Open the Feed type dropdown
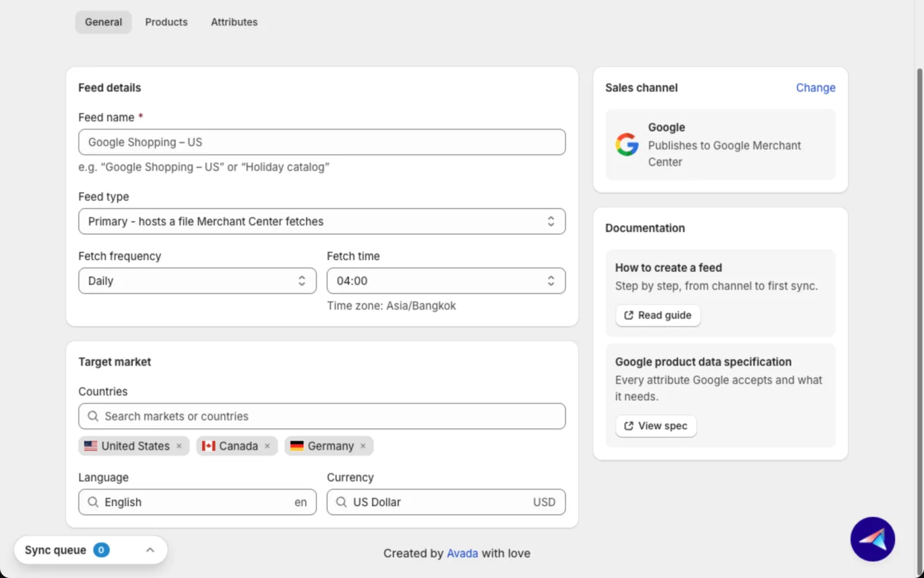The width and height of the screenshot is (924, 578). 322,222
